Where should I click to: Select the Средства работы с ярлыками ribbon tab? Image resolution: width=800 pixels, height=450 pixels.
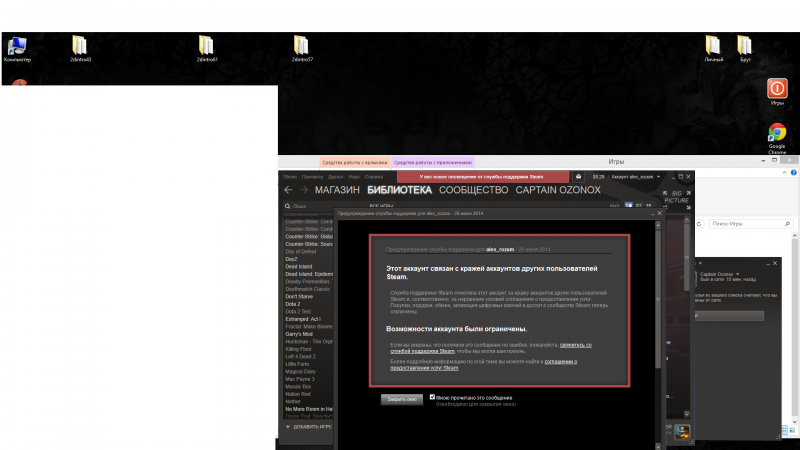[x=355, y=162]
